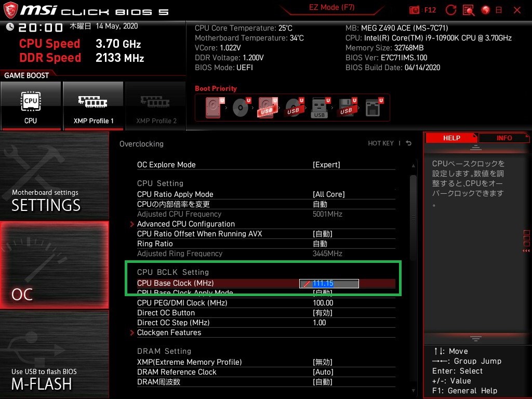Select first hard disk boot device icon
The width and height of the screenshot is (532, 399).
pos(215,108)
